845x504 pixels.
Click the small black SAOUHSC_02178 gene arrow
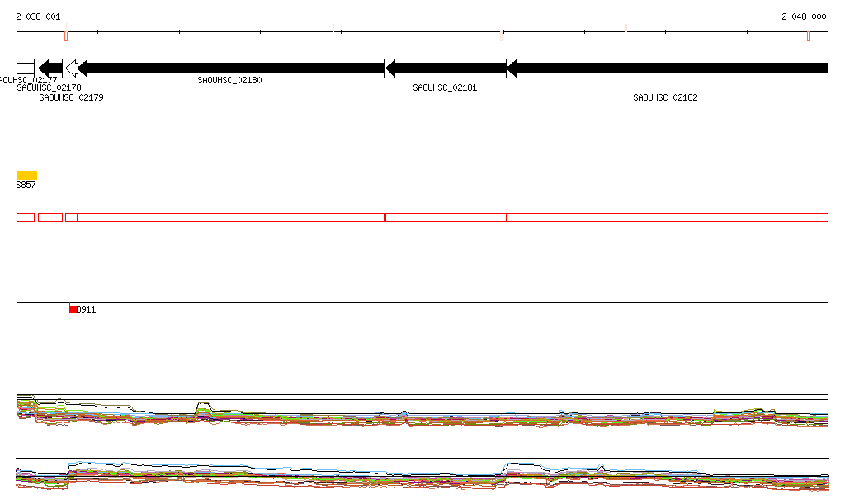pyautogui.click(x=50, y=68)
